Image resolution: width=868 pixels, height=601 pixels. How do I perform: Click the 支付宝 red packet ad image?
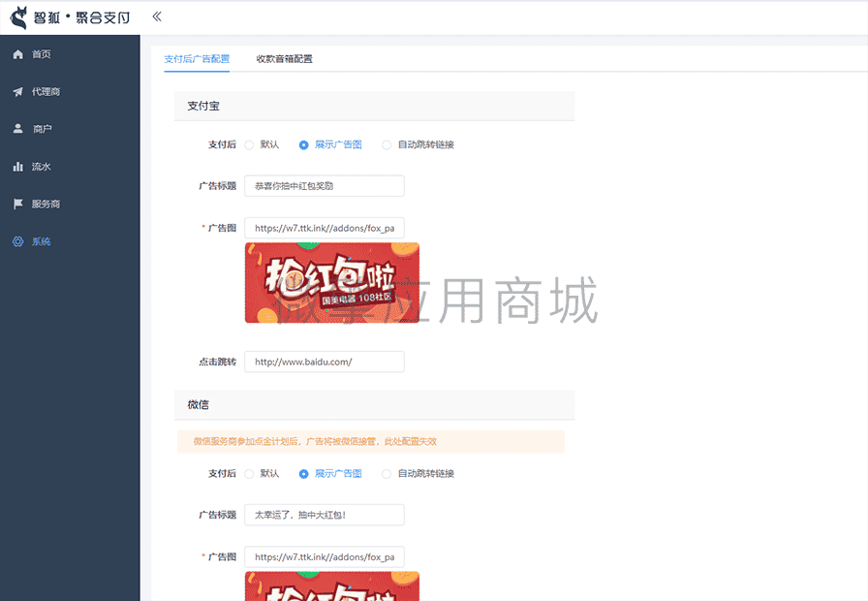click(x=332, y=283)
